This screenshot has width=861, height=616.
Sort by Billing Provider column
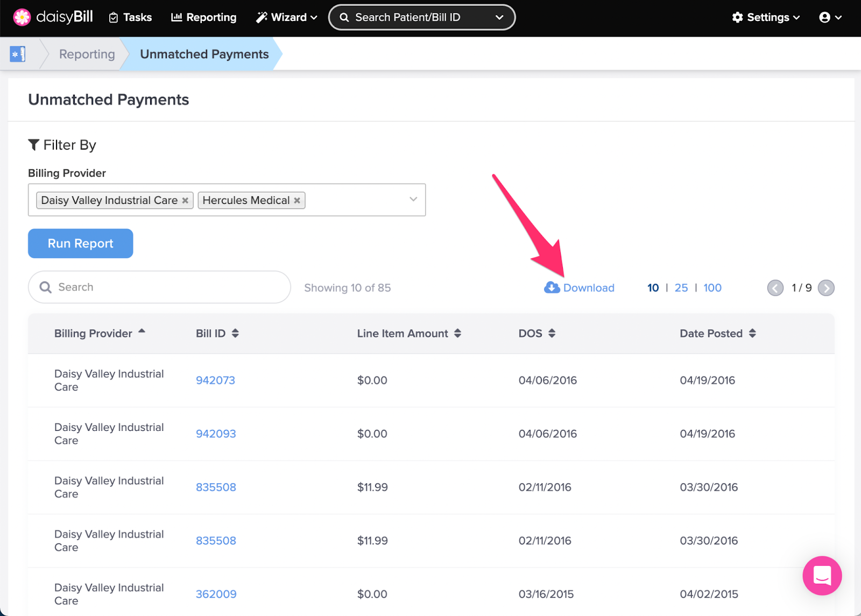pyautogui.click(x=100, y=333)
